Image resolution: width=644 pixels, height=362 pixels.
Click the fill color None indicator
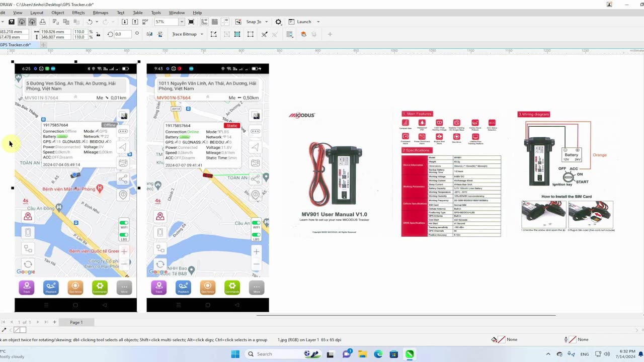pos(505,339)
